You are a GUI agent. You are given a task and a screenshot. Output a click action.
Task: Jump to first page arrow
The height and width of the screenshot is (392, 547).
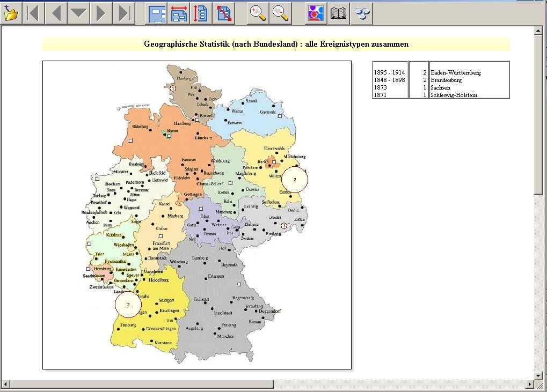tap(33, 13)
